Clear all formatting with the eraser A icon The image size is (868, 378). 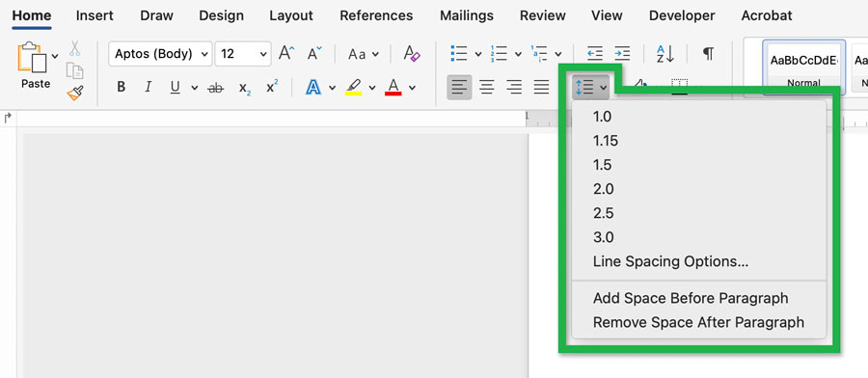(412, 54)
